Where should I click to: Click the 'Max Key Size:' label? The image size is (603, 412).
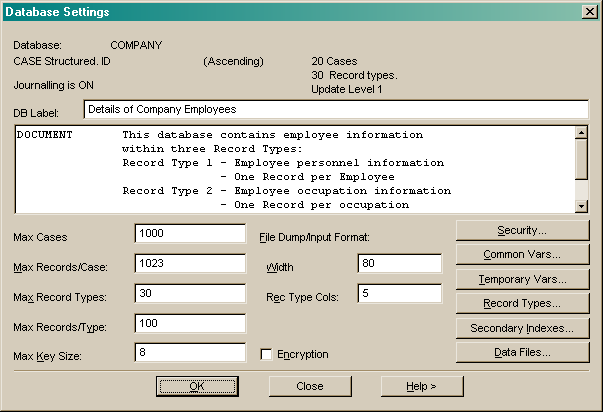(47, 356)
